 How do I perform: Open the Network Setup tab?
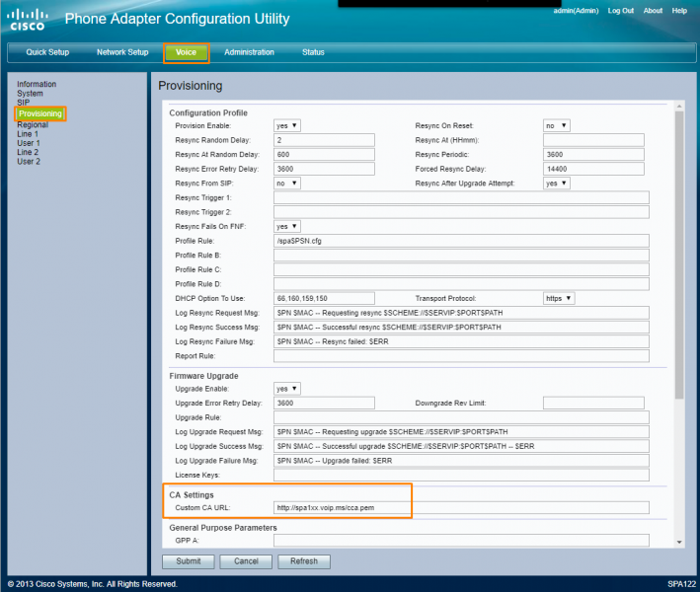click(122, 52)
